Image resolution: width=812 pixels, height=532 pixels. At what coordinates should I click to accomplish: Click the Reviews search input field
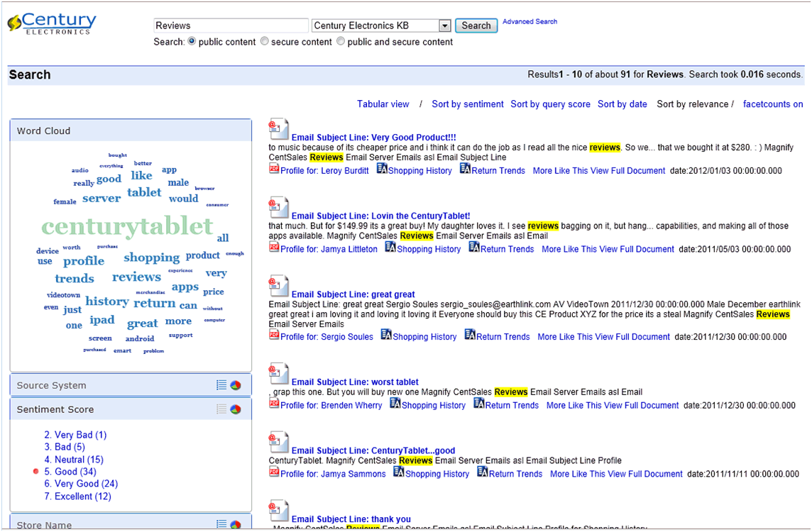click(x=231, y=26)
